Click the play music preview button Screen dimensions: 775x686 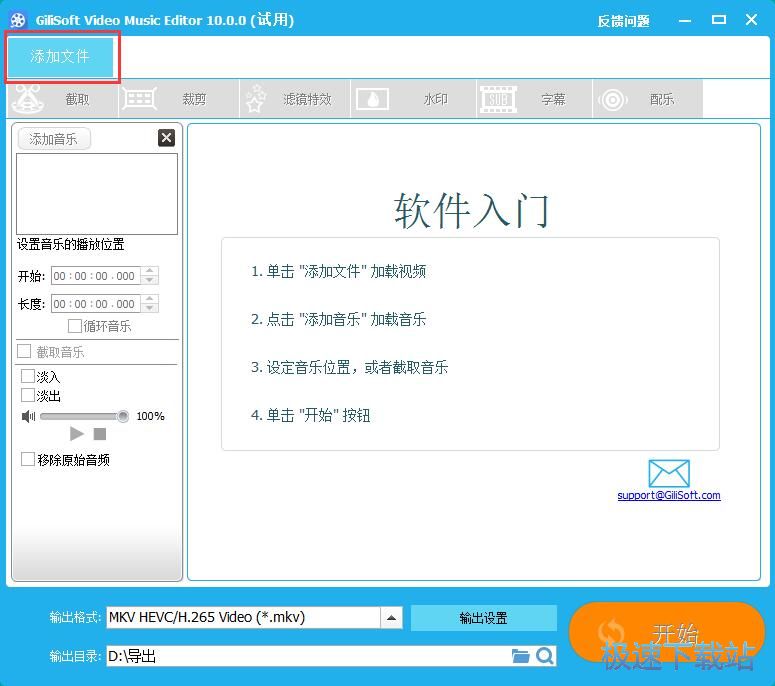point(77,434)
